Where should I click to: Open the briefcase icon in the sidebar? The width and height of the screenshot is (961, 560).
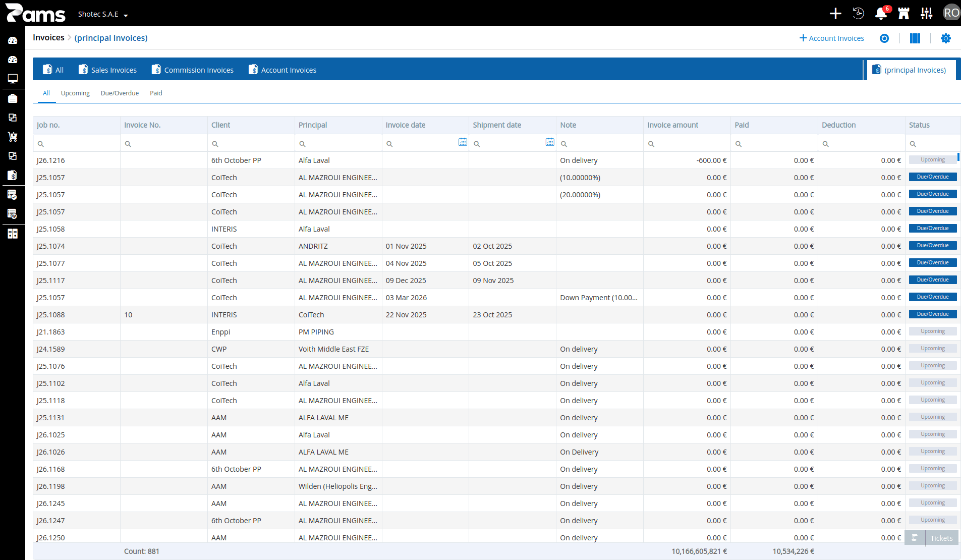[13, 98]
